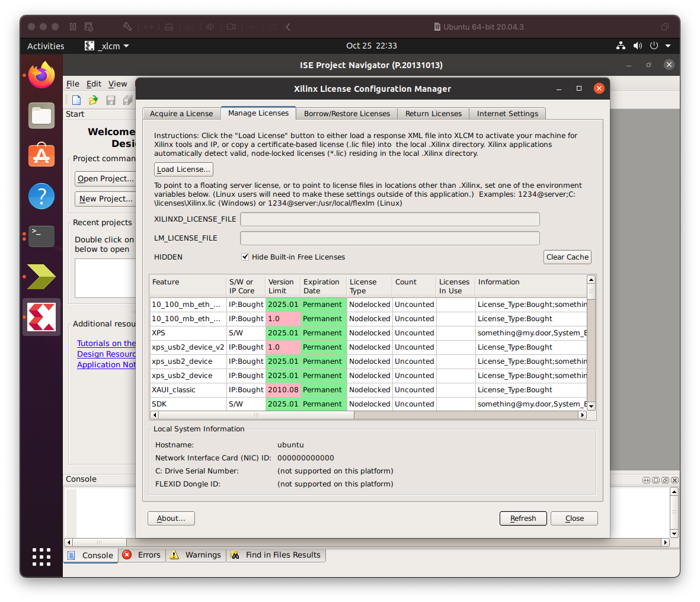Screen dimensions: 700x602
Task: Click the XILINXD_LICENSE_FILE input field
Action: [x=390, y=219]
